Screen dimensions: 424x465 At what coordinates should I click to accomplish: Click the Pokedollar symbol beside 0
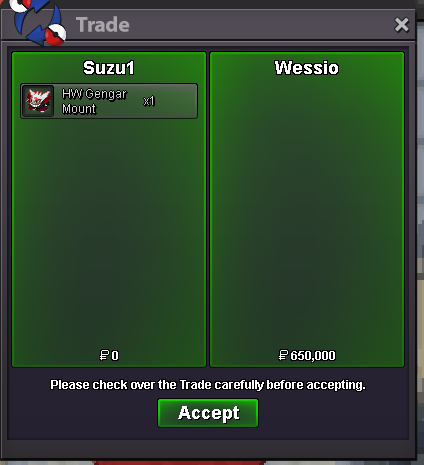pyautogui.click(x=104, y=355)
